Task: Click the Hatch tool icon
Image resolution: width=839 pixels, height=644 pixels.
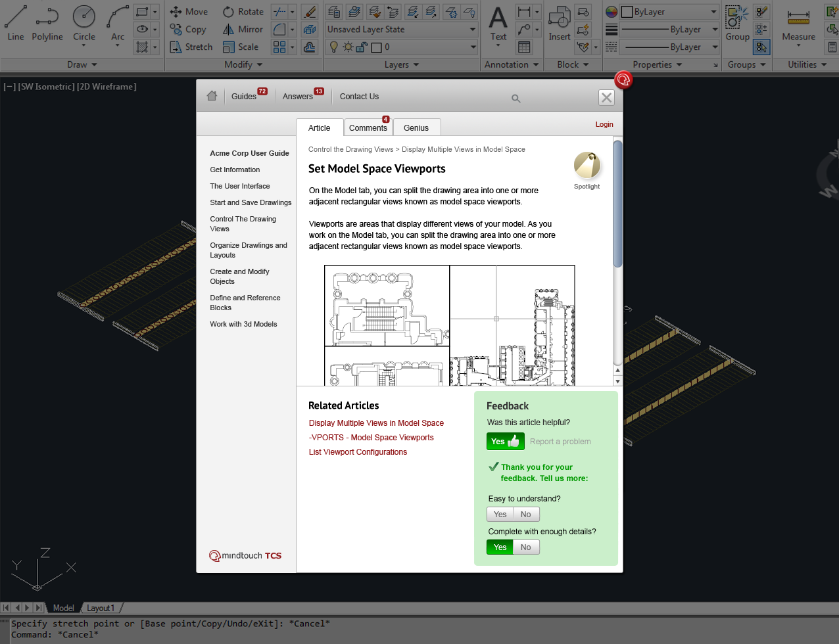Action: pyautogui.click(x=141, y=47)
